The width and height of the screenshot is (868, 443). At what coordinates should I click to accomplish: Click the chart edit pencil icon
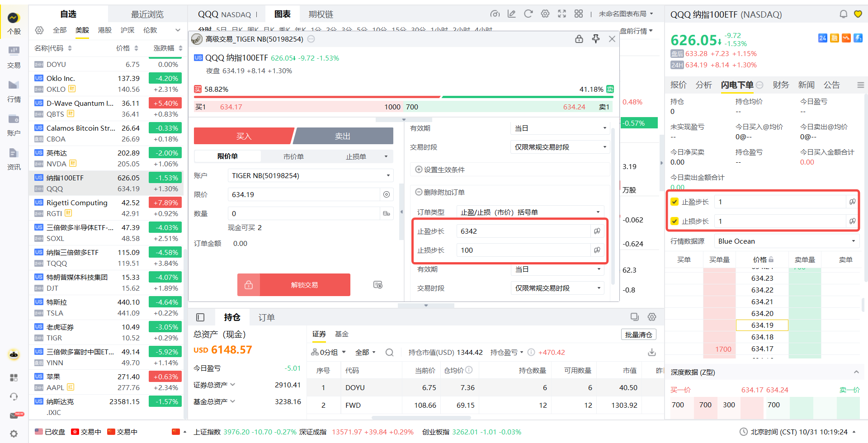pyautogui.click(x=512, y=14)
